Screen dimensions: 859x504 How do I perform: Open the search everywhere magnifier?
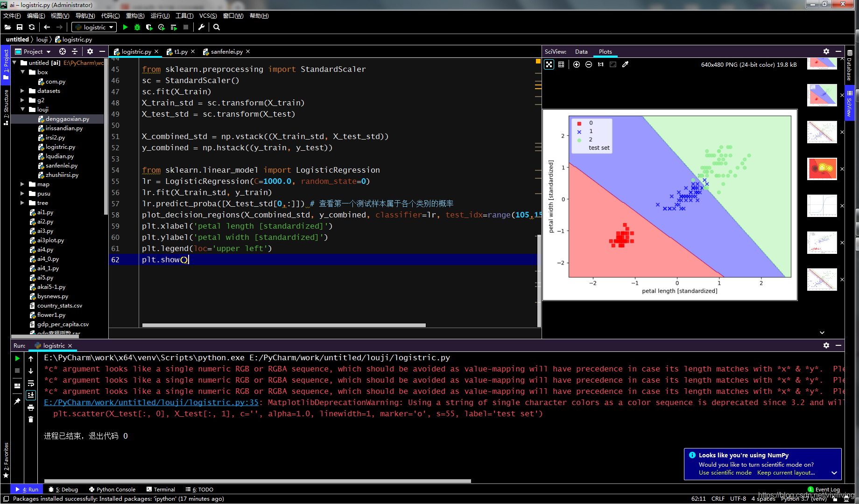tap(216, 27)
